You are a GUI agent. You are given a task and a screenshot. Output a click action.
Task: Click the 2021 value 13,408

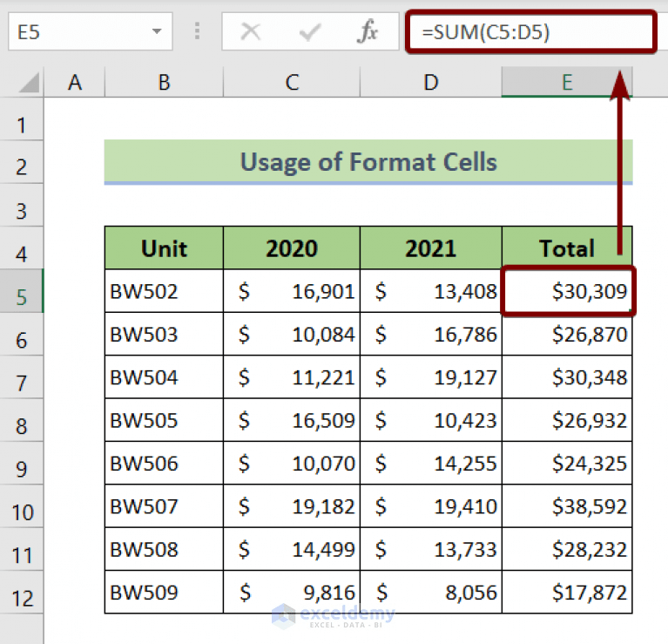pos(431,292)
